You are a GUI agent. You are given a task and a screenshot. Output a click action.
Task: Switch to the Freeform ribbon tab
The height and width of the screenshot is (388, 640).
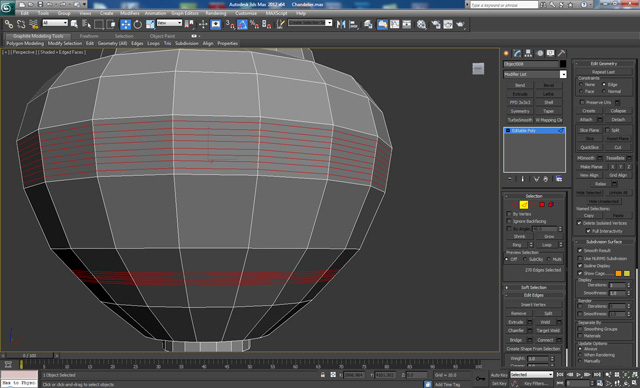click(x=89, y=36)
